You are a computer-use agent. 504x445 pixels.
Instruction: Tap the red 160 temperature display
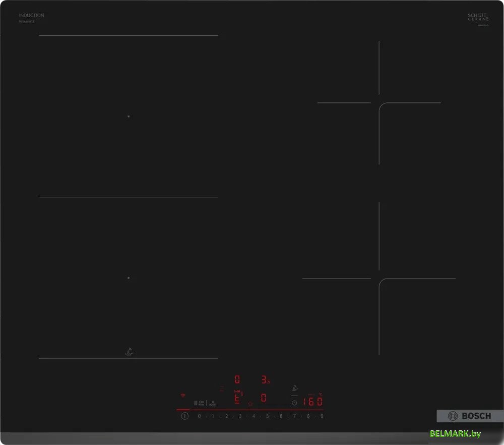click(x=312, y=402)
